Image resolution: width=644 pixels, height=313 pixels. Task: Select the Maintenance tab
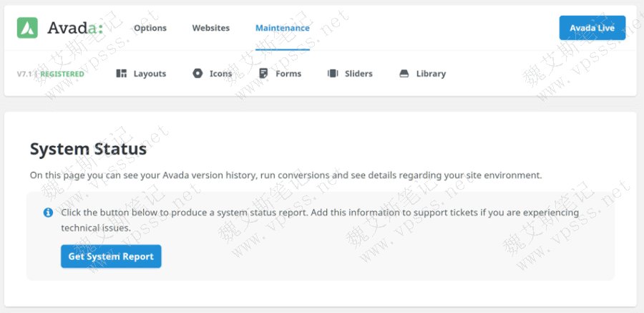283,28
